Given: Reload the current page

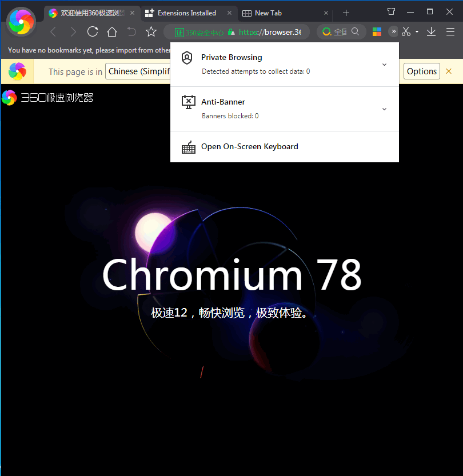Looking at the screenshot, I should 93,31.
